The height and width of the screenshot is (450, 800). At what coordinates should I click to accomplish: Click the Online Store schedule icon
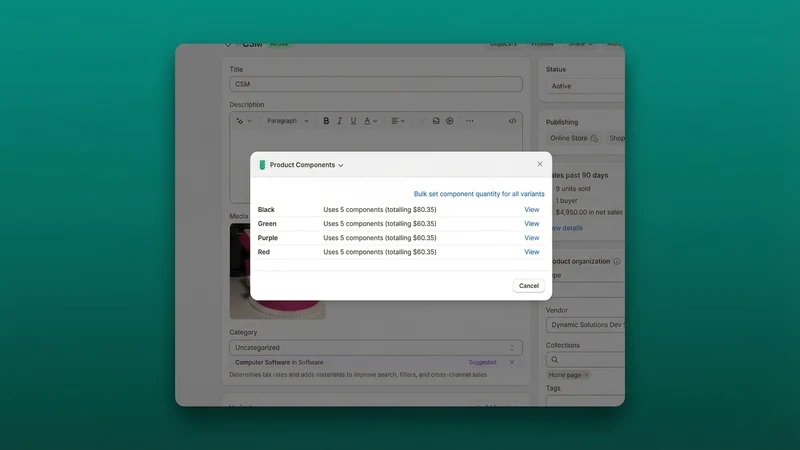click(594, 138)
